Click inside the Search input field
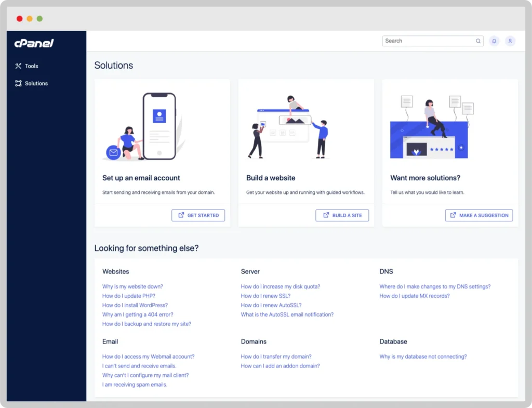Screen dimensions: 532x408 426,41
